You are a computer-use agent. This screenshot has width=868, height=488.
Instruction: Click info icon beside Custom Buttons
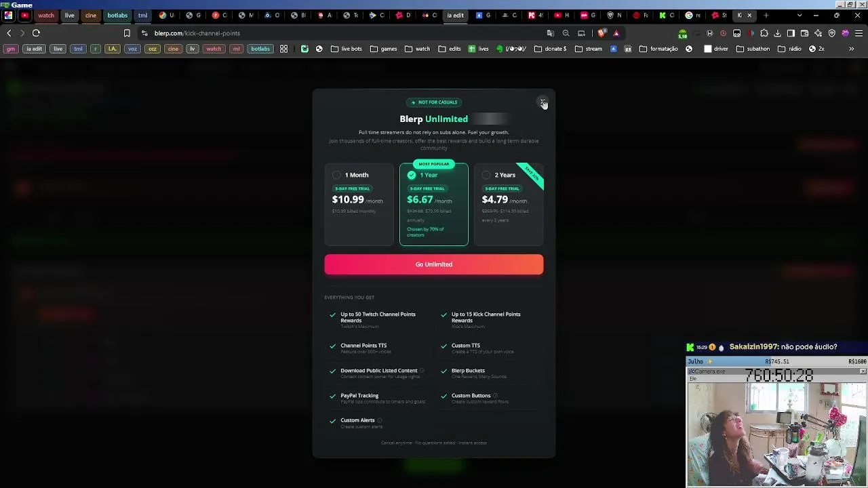(x=495, y=395)
